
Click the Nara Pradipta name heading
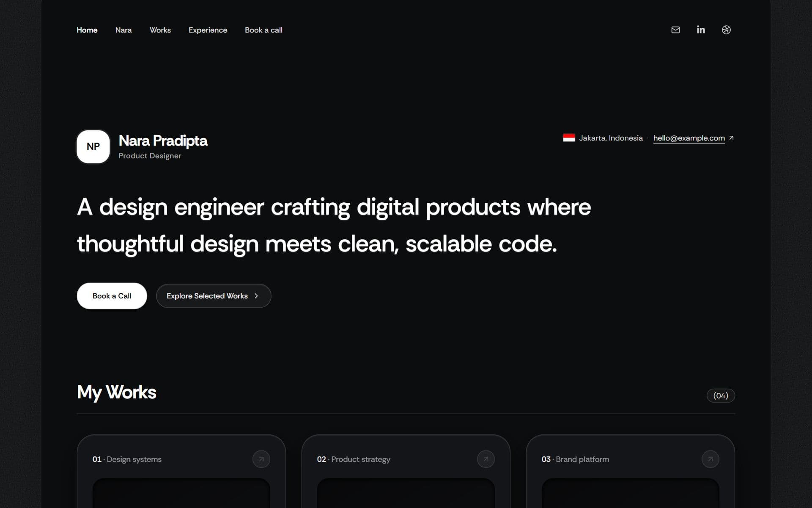click(x=163, y=141)
